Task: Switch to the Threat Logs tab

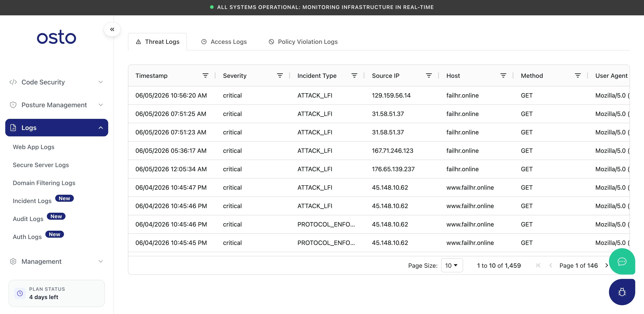Action: coord(157,42)
